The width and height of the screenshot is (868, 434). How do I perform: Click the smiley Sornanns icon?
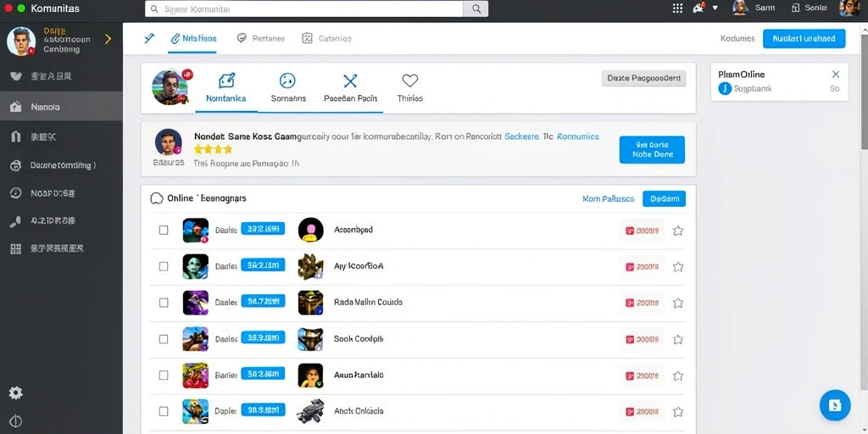(x=288, y=81)
